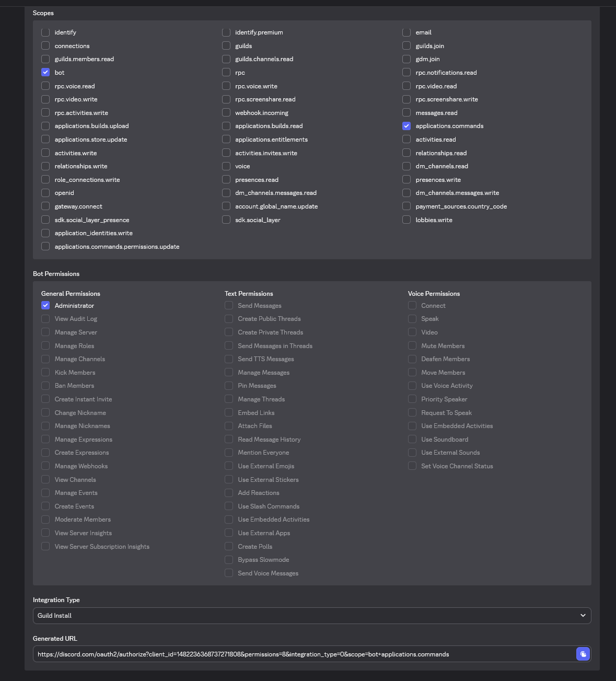Image resolution: width=616 pixels, height=681 pixels.
Task: Copy the generated OAuth2 URL
Action: (583, 654)
